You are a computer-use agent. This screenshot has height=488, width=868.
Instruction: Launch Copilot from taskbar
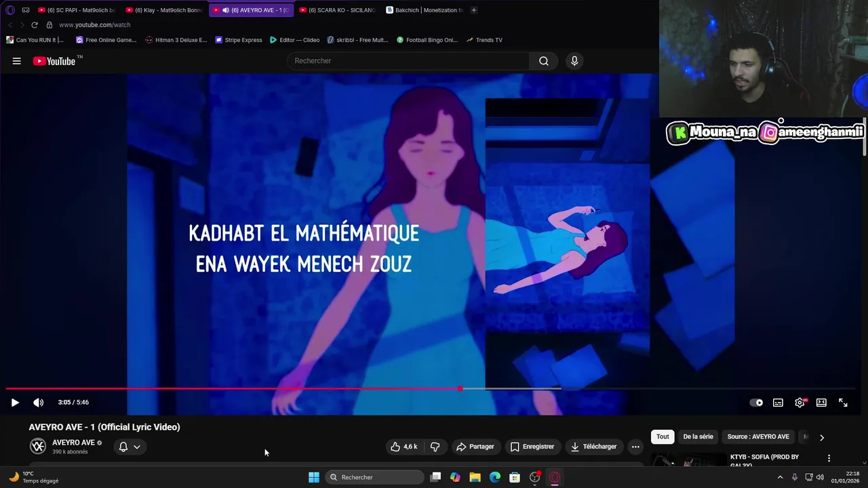(x=455, y=477)
